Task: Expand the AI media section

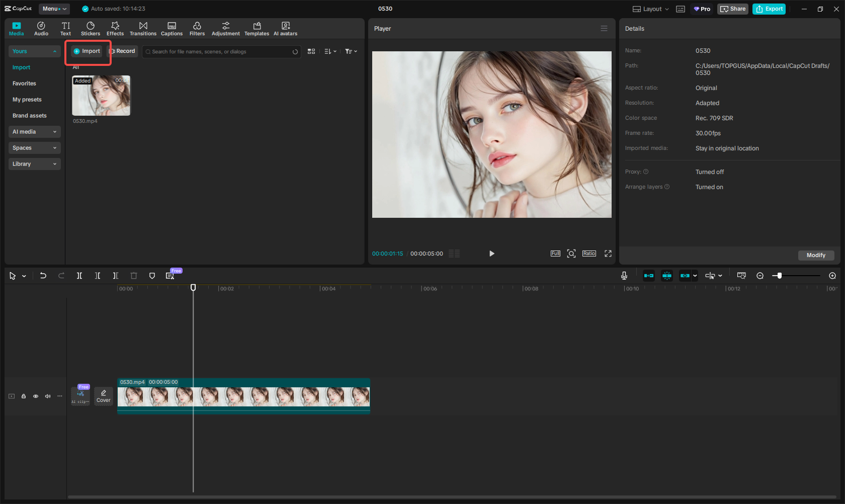Action: 34,132
